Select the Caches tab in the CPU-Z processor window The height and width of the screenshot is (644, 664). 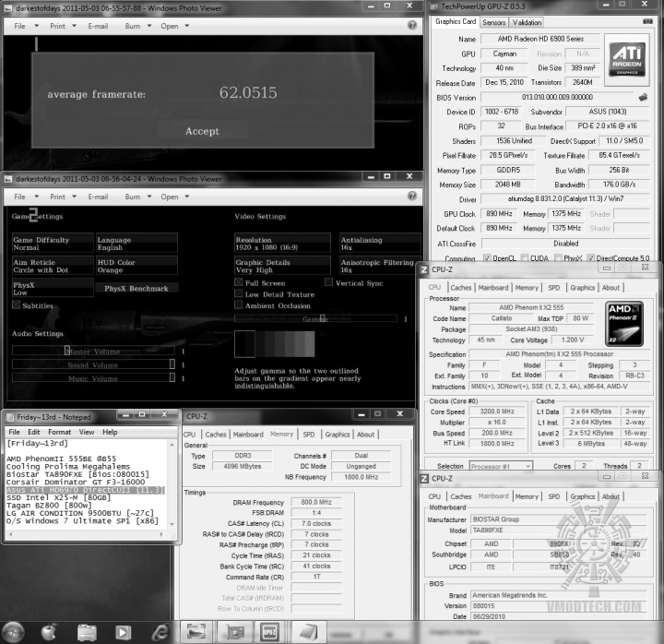(x=461, y=287)
